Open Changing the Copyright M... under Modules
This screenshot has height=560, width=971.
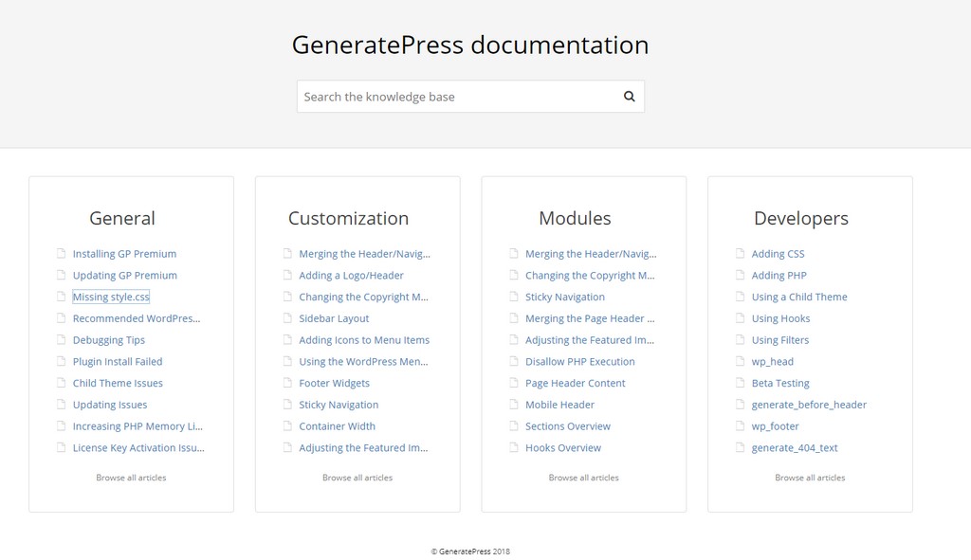point(590,276)
